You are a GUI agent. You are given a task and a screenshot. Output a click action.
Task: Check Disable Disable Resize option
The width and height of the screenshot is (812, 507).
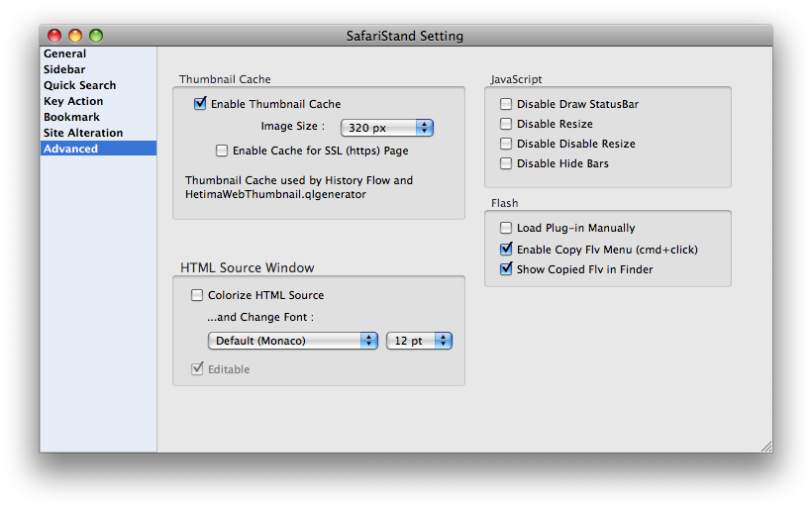pyautogui.click(x=506, y=144)
